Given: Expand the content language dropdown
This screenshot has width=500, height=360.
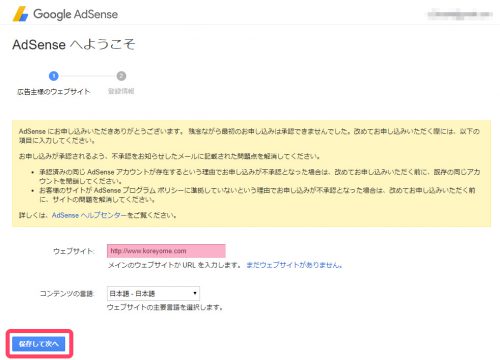Looking at the screenshot, I should (153, 293).
